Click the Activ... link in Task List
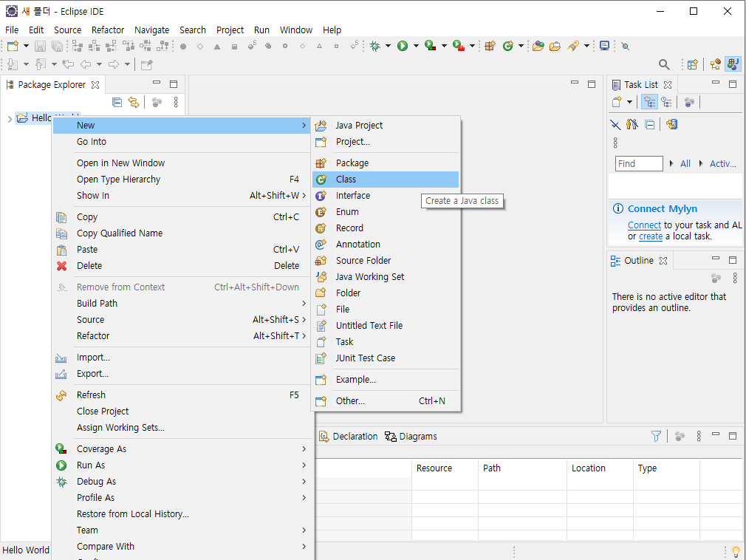Image resolution: width=746 pixels, height=560 pixels. click(722, 164)
